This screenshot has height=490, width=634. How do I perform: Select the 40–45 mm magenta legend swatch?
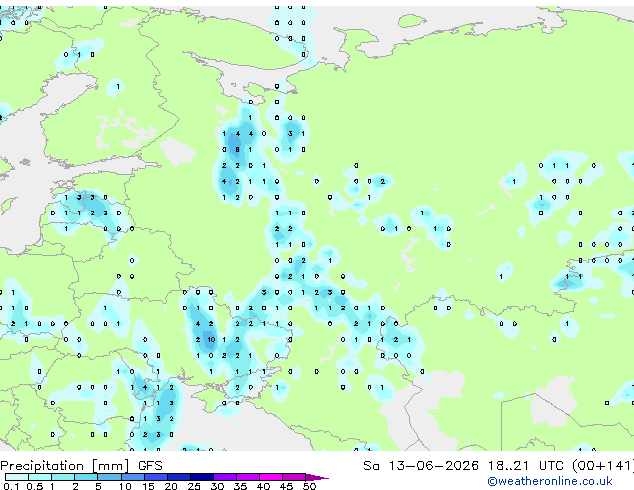pos(271,477)
